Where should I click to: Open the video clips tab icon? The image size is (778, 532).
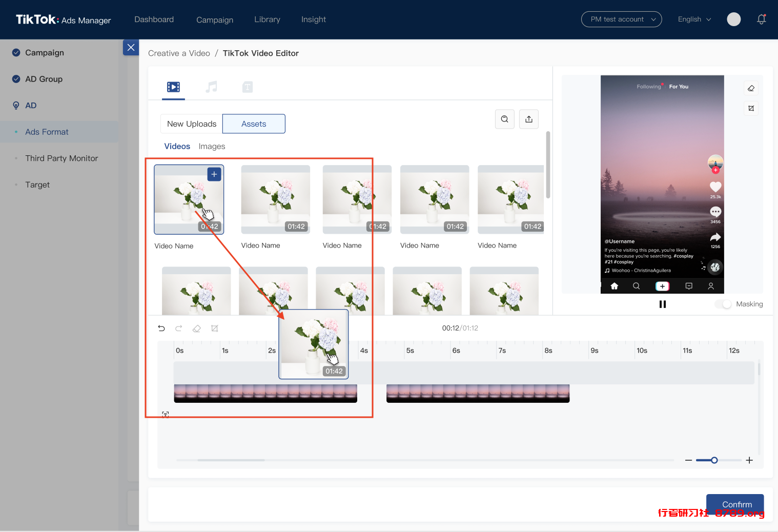point(173,87)
